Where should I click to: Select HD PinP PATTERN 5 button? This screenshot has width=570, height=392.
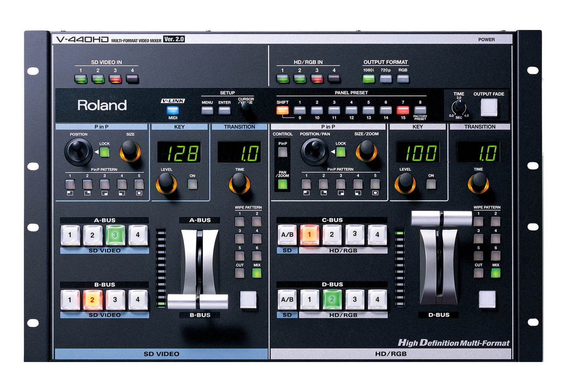[x=375, y=184]
